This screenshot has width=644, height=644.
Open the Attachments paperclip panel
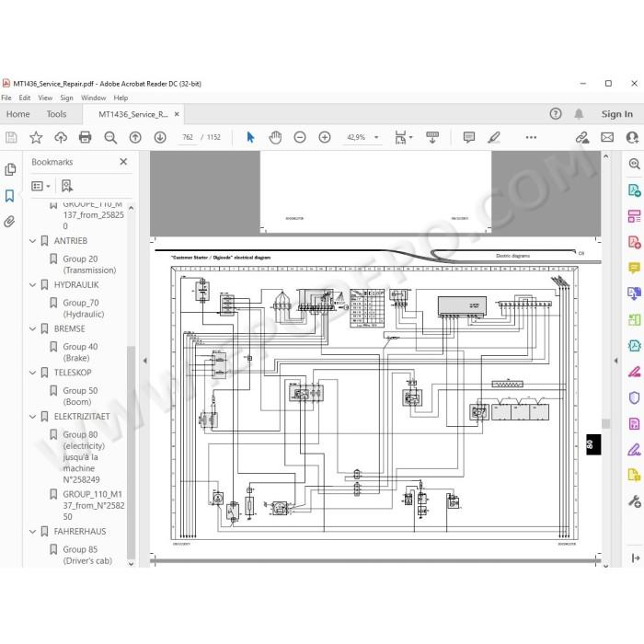pyautogui.click(x=9, y=222)
